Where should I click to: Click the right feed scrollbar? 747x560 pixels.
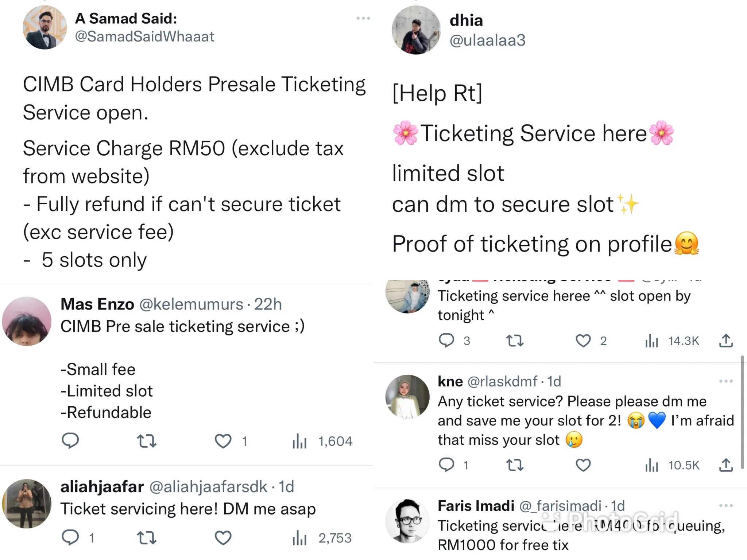pos(742,412)
